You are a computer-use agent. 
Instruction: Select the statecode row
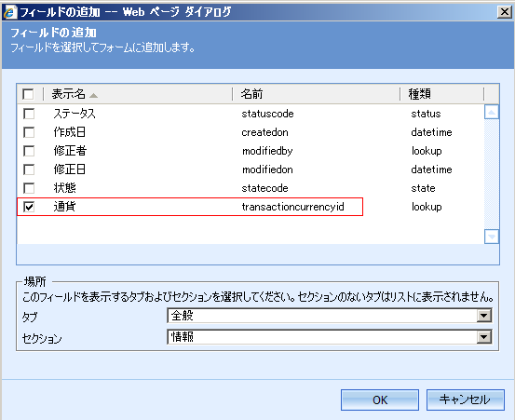click(x=251, y=188)
